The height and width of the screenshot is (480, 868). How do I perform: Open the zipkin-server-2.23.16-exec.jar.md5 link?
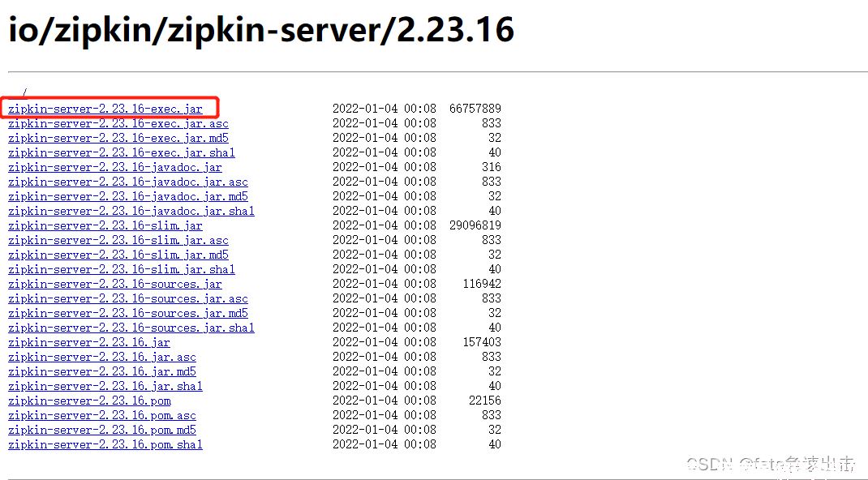click(118, 138)
